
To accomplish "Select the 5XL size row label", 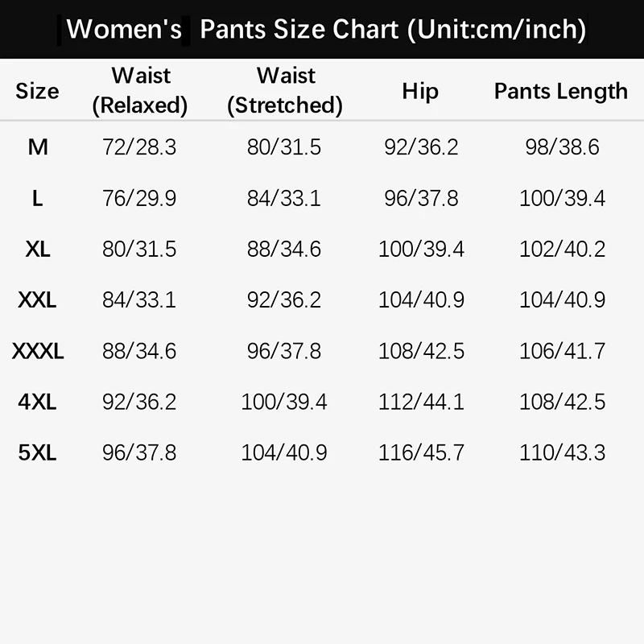I will (37, 452).
